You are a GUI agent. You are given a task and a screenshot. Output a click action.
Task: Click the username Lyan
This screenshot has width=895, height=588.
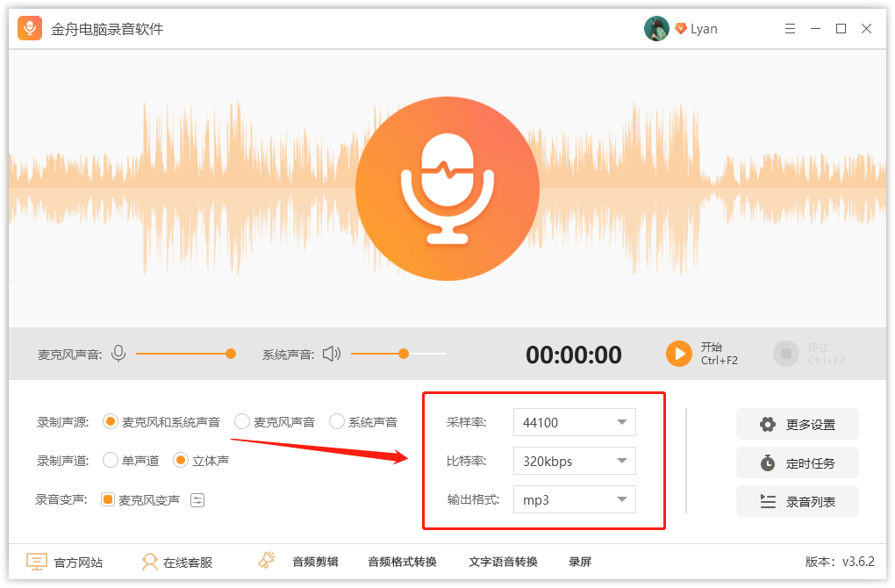point(704,29)
